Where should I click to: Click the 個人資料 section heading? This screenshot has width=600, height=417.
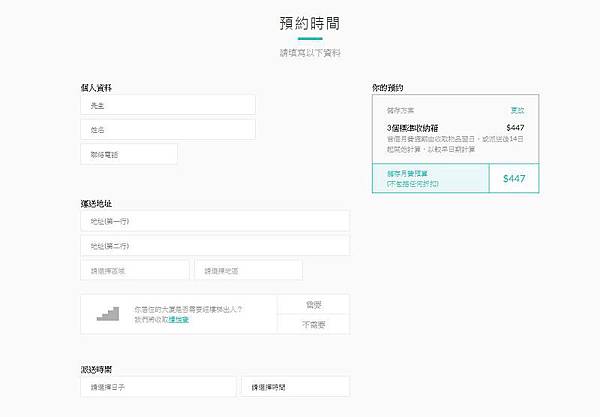coord(96,88)
